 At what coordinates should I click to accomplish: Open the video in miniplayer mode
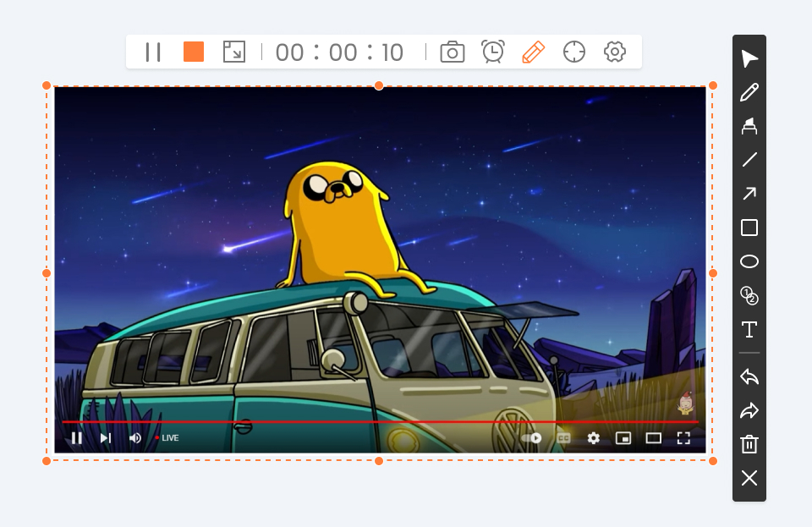point(623,438)
